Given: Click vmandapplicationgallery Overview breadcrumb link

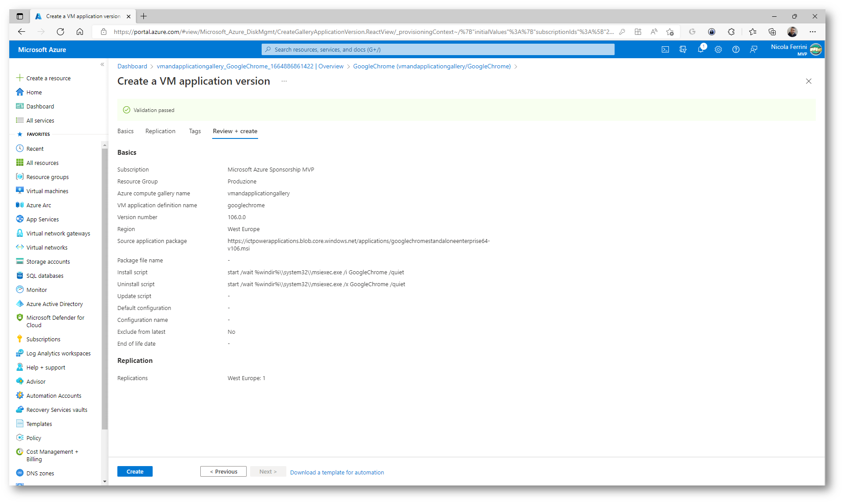Looking at the screenshot, I should (250, 66).
